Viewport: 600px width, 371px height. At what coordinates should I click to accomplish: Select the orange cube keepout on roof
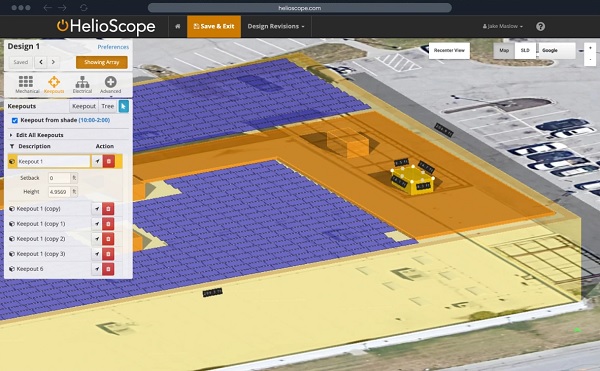(348, 142)
